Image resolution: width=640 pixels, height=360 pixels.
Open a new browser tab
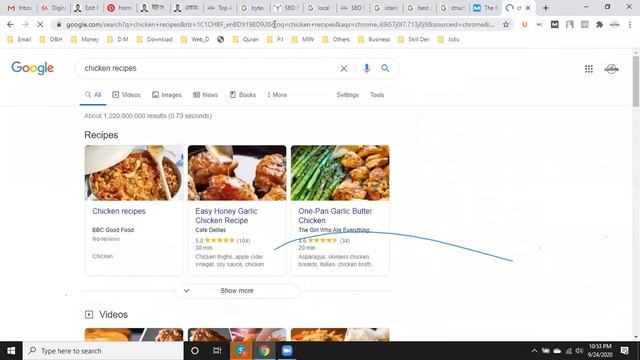click(x=546, y=8)
